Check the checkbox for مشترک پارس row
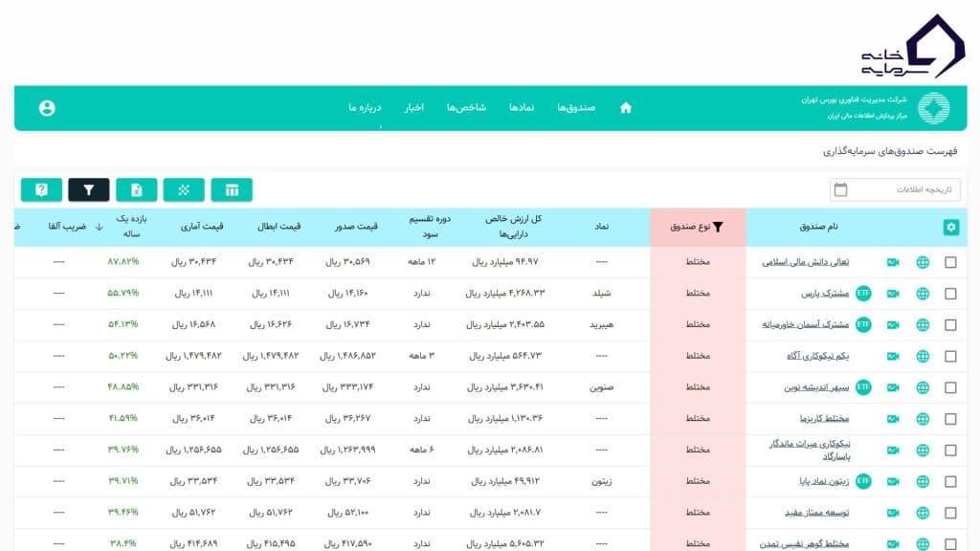Viewport: 980px width, 551px height. pyautogui.click(x=950, y=292)
